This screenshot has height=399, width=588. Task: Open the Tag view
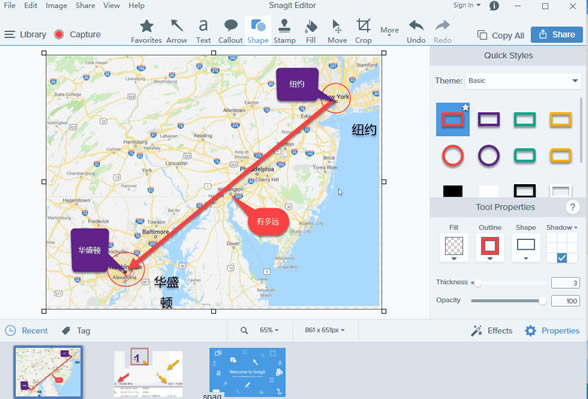click(x=76, y=330)
